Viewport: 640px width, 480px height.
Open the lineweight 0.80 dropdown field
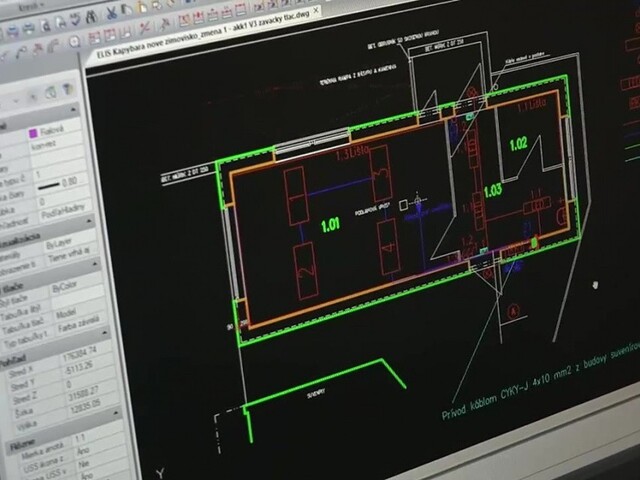click(60, 183)
